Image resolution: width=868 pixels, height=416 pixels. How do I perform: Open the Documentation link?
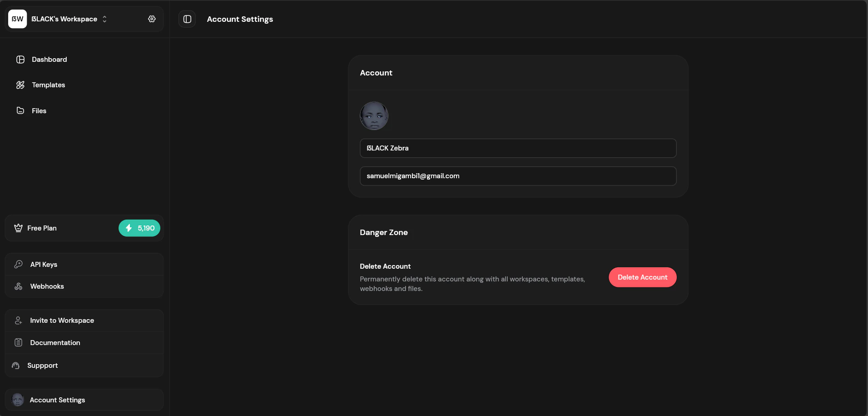click(x=84, y=343)
